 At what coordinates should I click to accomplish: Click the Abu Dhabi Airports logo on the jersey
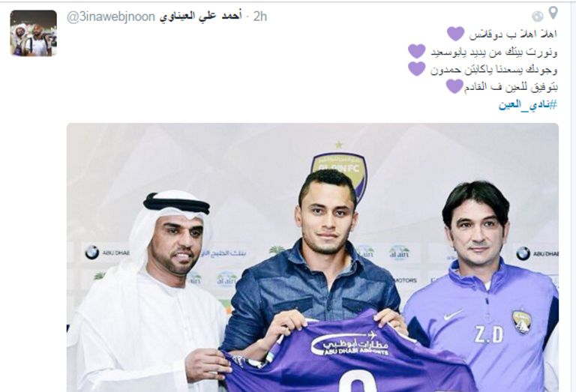pyautogui.click(x=349, y=344)
